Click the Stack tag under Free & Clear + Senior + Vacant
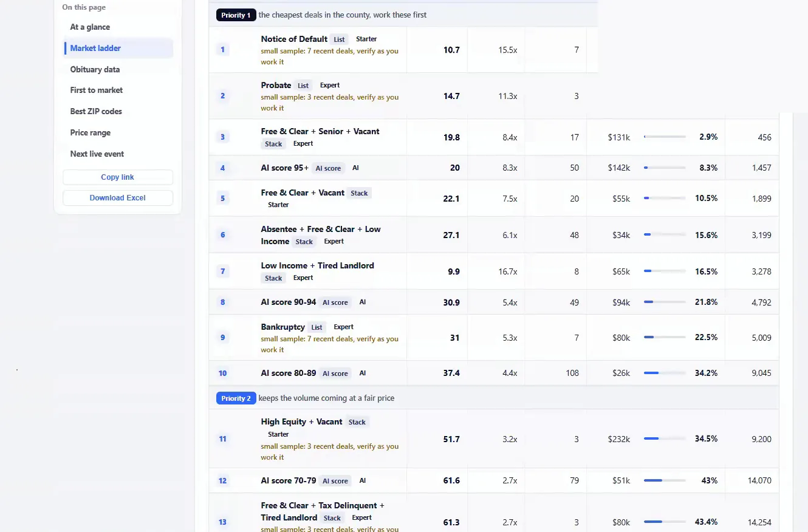808x532 pixels. (273, 144)
